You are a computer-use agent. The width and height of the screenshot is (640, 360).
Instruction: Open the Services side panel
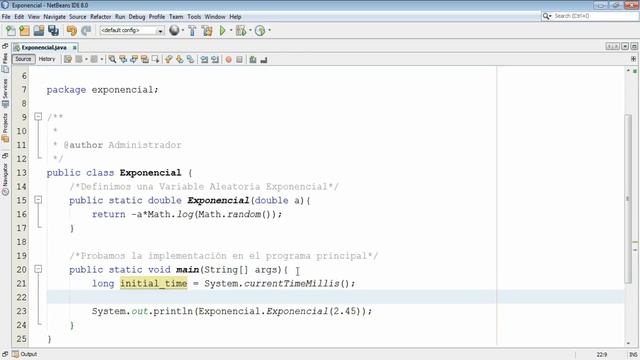(5, 93)
